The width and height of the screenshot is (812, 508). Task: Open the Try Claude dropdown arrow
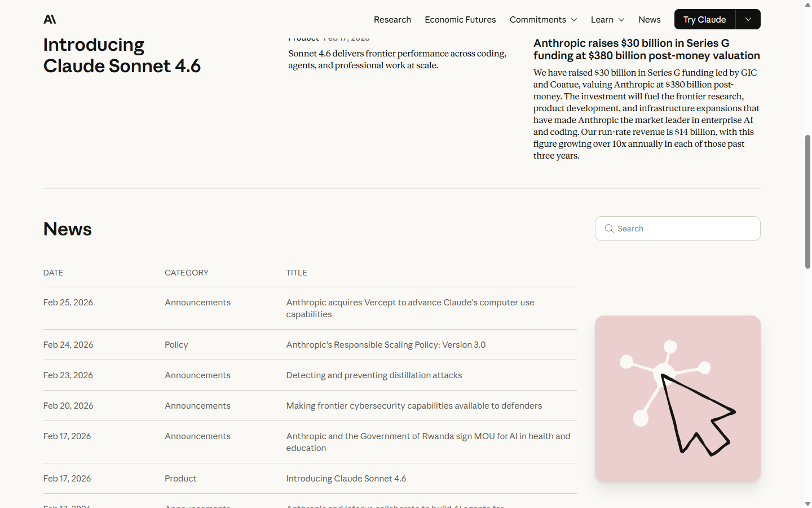[x=748, y=19]
